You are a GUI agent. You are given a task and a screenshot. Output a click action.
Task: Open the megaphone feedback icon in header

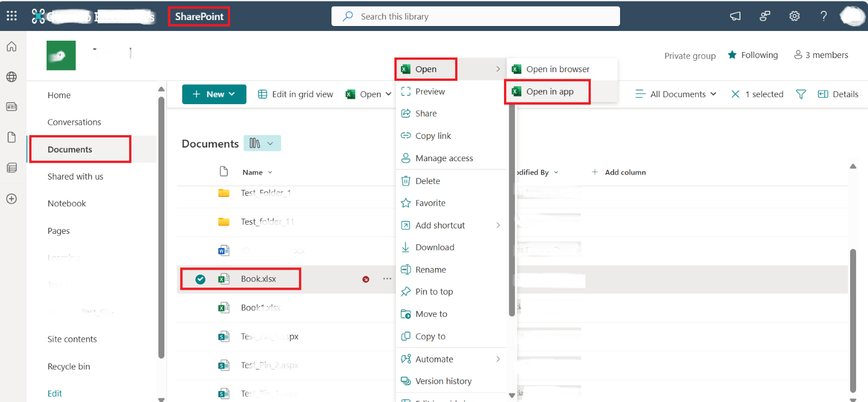(735, 16)
